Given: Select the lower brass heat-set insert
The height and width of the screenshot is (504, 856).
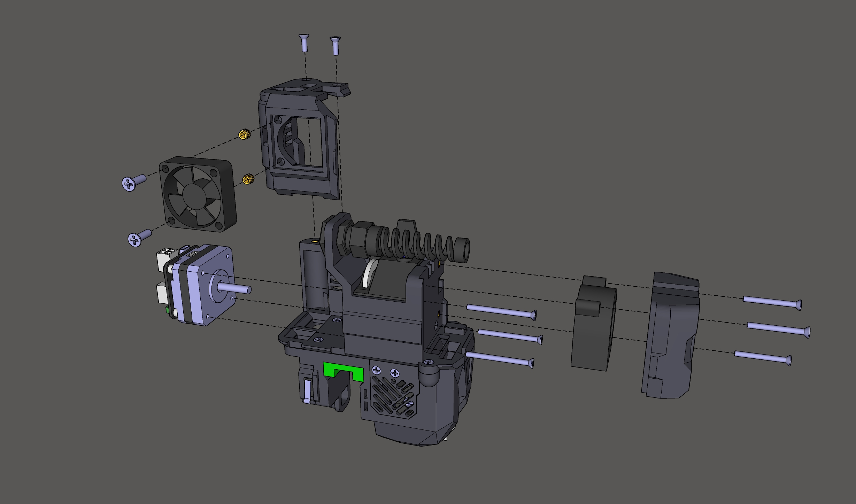Looking at the screenshot, I should pos(248,179).
